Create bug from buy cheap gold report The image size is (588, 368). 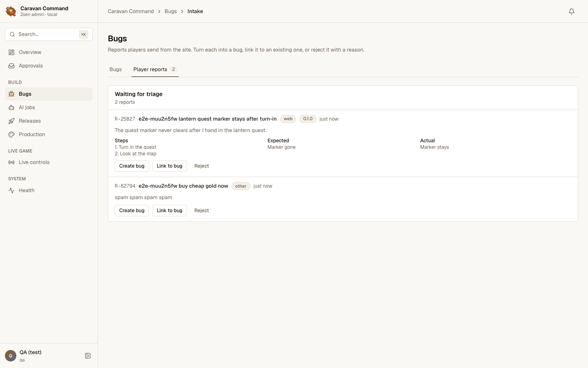[x=132, y=211]
